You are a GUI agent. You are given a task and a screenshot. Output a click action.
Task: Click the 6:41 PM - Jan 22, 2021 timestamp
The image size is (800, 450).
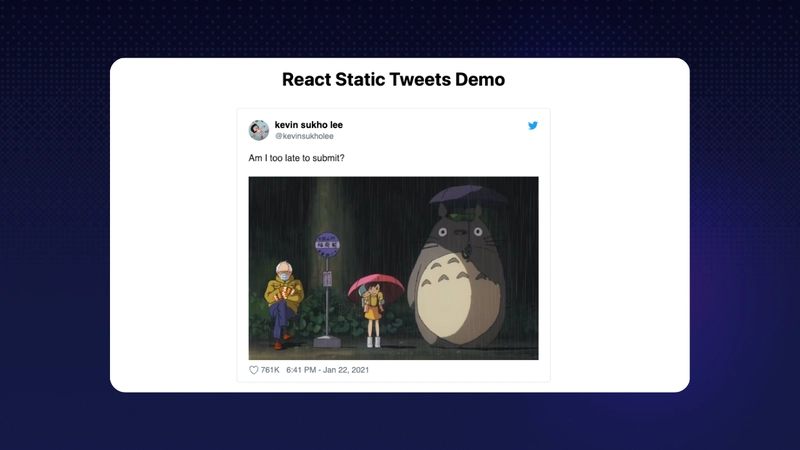coord(328,370)
